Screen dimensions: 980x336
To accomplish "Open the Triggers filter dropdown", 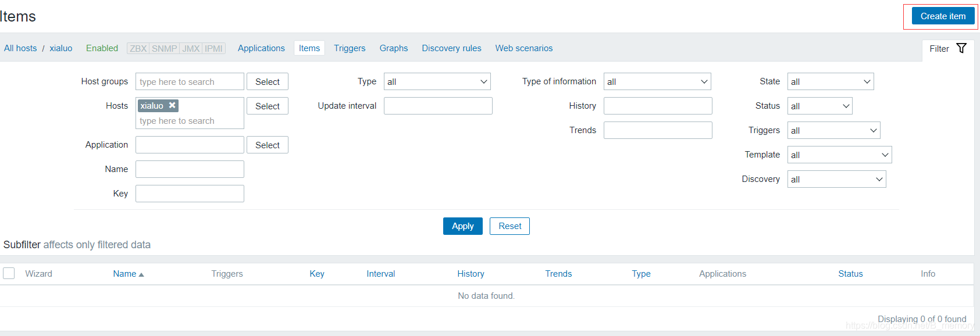I will tap(833, 130).
